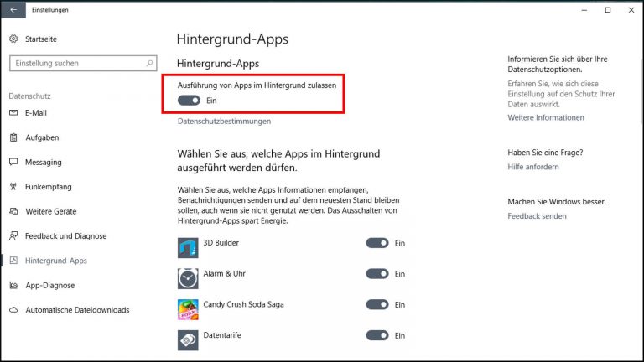Disable 3D Builder background toggle
This screenshot has width=644, height=362.
coord(377,243)
